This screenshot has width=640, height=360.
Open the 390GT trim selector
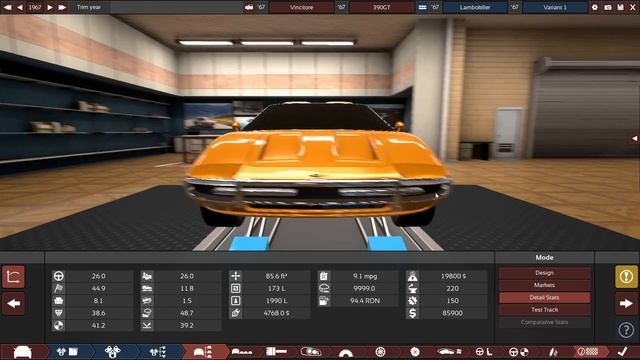[x=381, y=7]
